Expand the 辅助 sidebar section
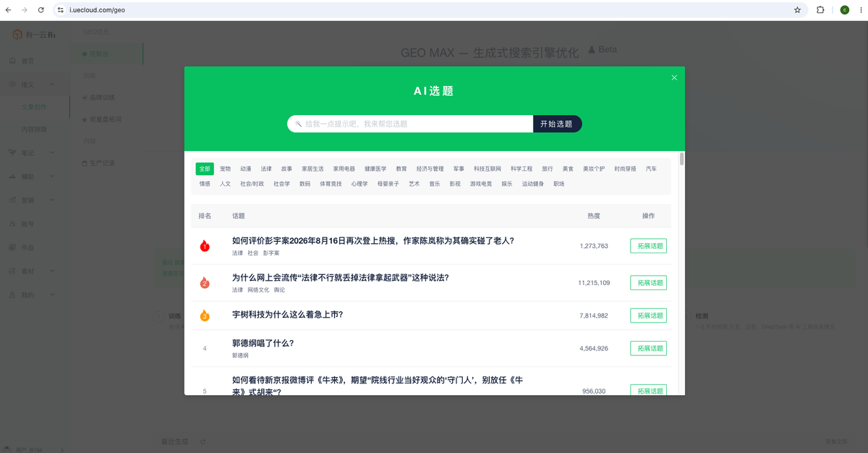The width and height of the screenshot is (868, 453). (53, 177)
